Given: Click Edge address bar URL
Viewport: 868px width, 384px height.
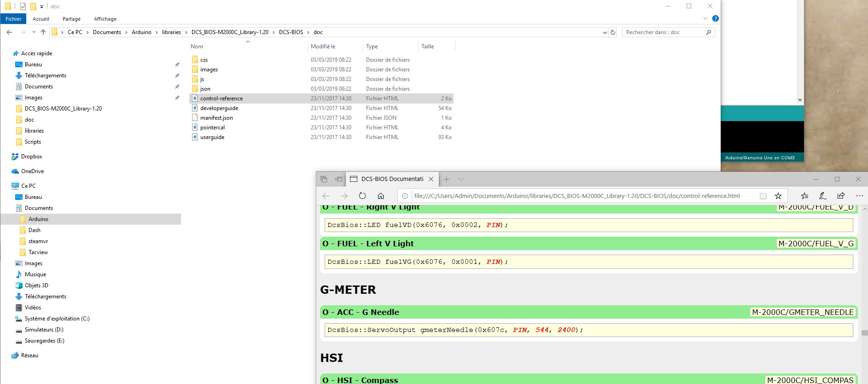Looking at the screenshot, I should point(577,196).
